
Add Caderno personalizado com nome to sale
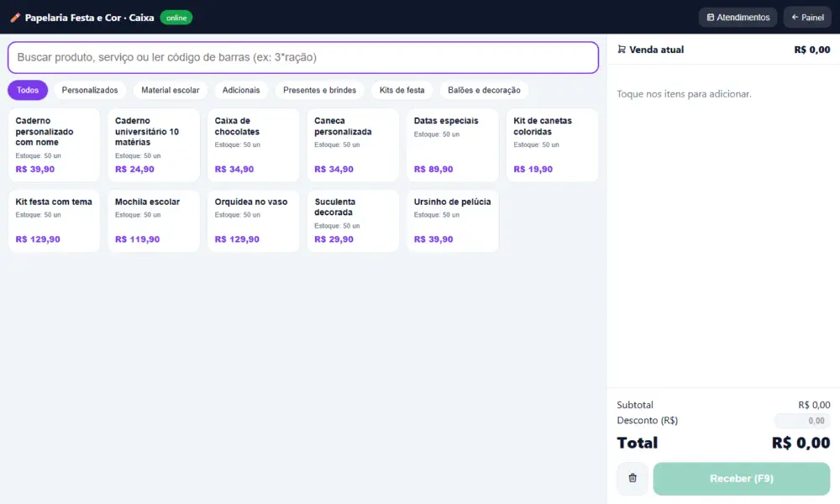(54, 145)
